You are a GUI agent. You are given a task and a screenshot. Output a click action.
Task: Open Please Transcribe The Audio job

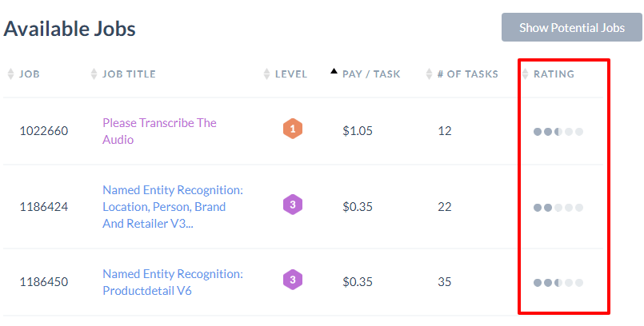point(159,131)
